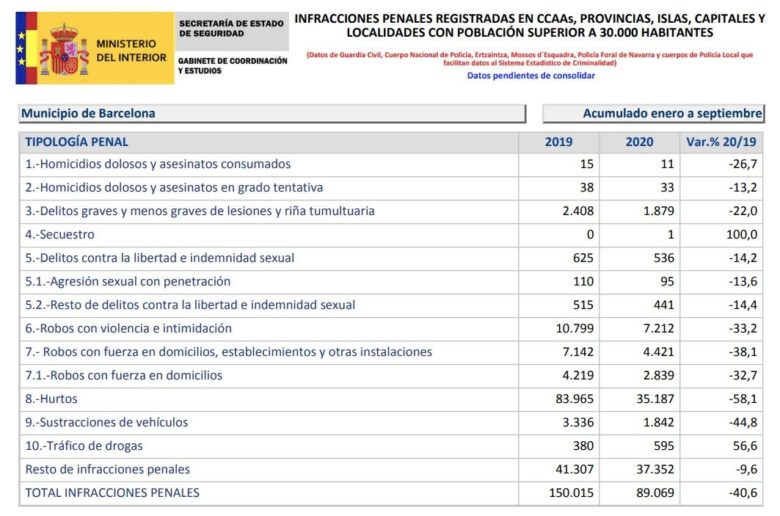780x516 pixels.
Task: Click the Municipio de Barcelona field
Action: (273, 113)
